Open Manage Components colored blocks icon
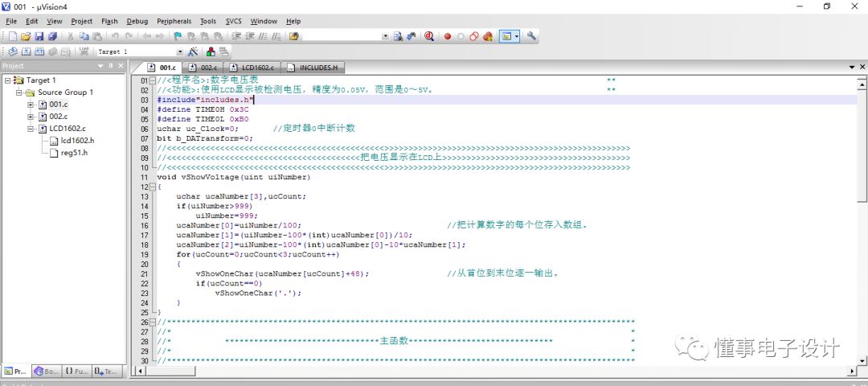 [211, 51]
